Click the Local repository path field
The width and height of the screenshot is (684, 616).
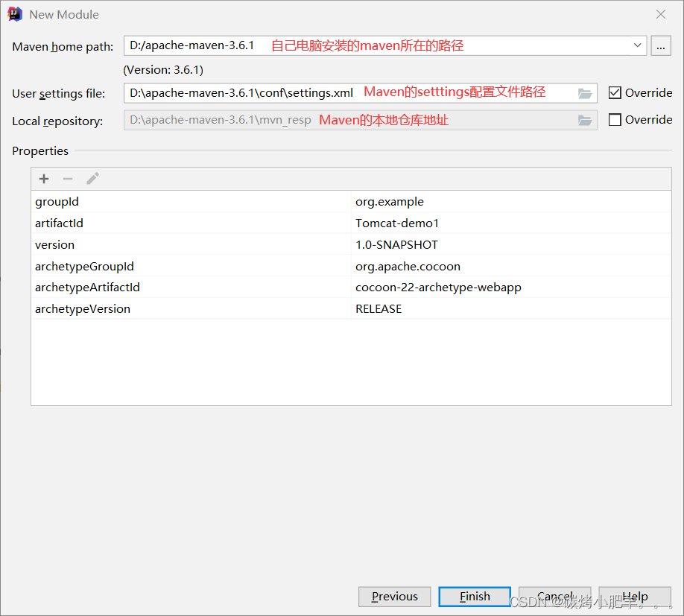click(x=361, y=121)
